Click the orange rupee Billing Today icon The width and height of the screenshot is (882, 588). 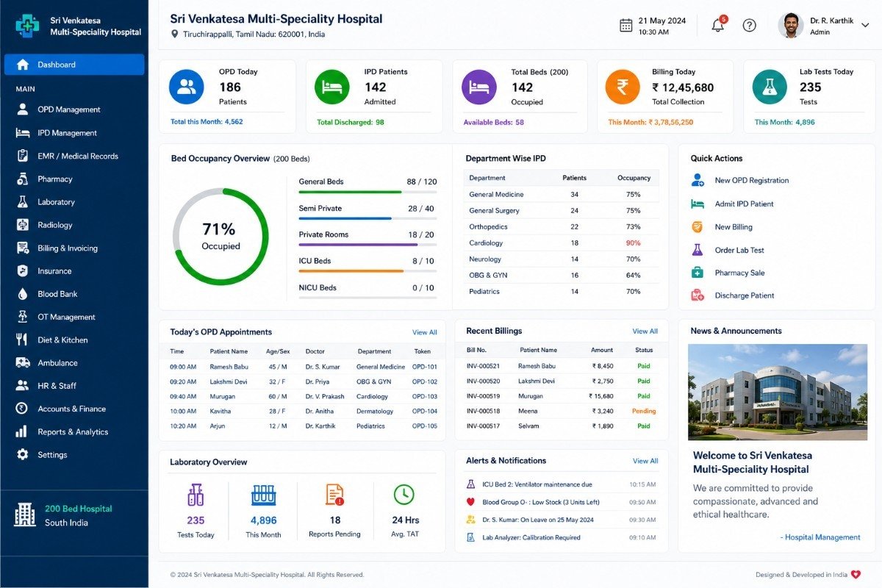(623, 87)
